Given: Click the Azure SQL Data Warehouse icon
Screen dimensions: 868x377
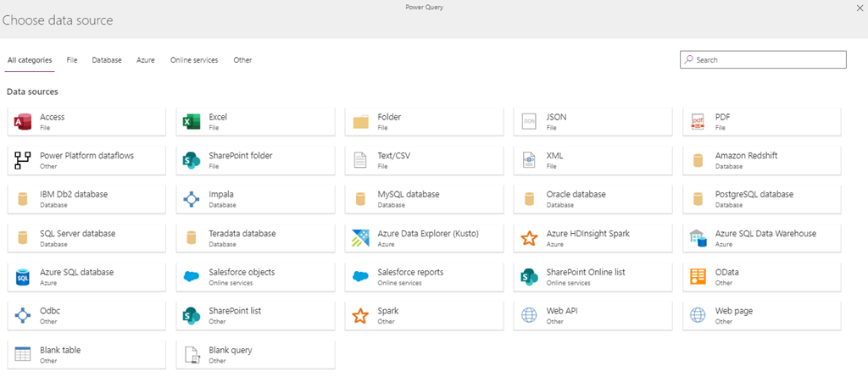Looking at the screenshot, I should (698, 238).
